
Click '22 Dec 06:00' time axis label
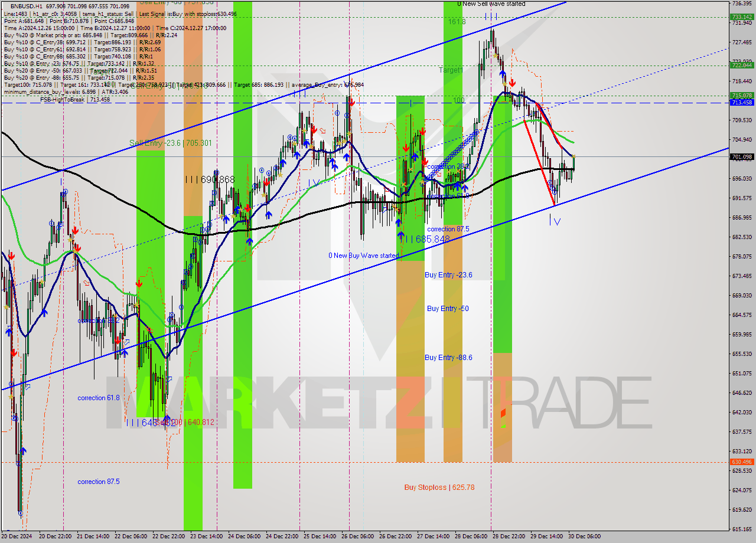pos(131,537)
